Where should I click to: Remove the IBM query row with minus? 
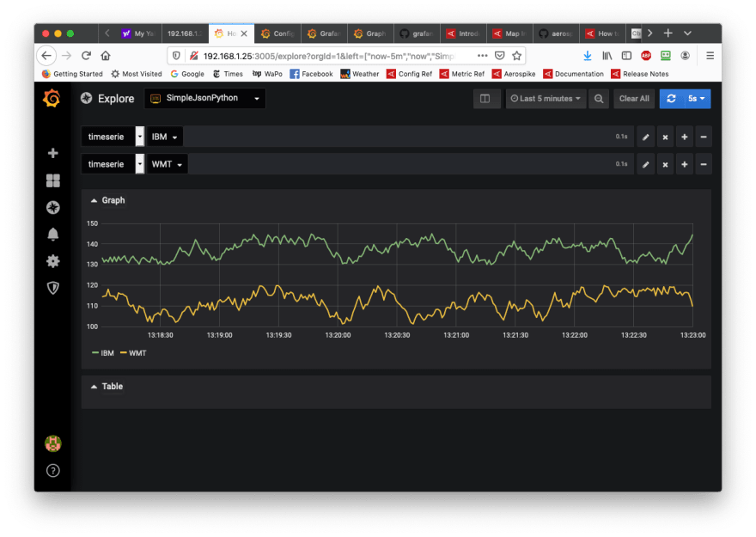tap(704, 137)
